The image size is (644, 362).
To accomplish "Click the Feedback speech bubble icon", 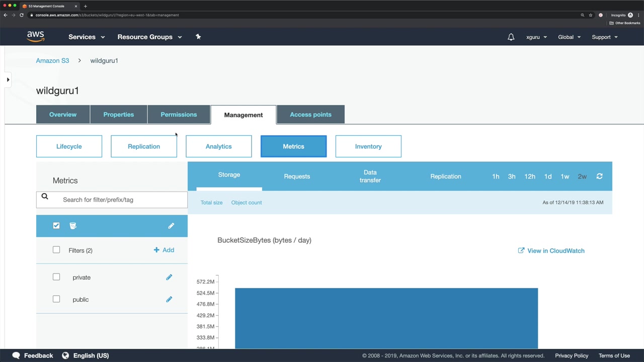I will tap(16, 355).
